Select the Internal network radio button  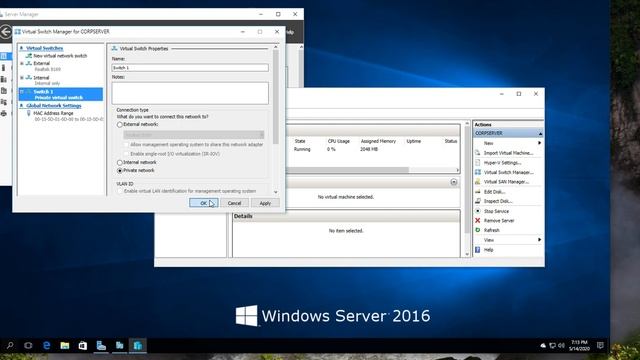tap(120, 162)
